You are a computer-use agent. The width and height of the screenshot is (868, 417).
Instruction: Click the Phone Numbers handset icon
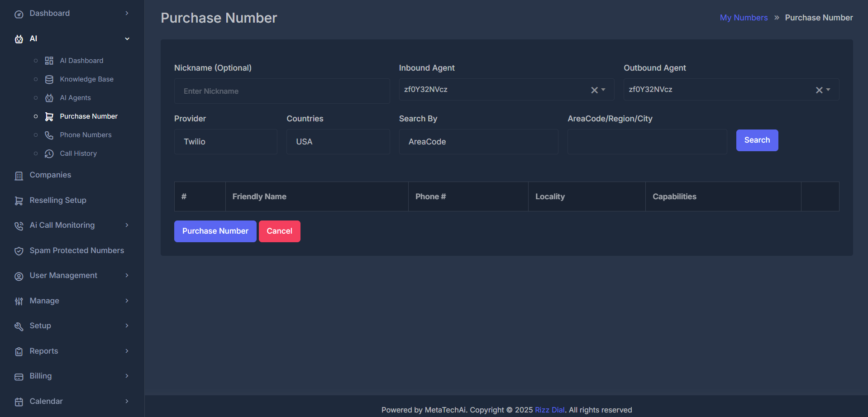[49, 135]
